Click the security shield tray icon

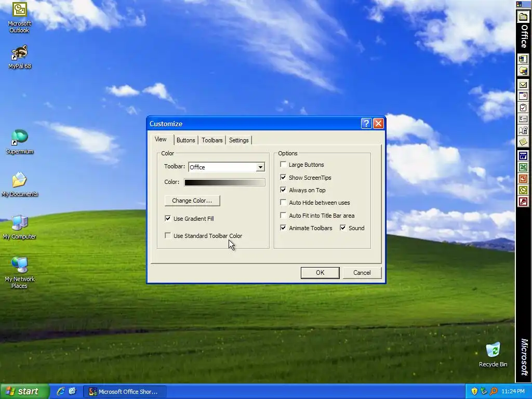click(x=474, y=391)
